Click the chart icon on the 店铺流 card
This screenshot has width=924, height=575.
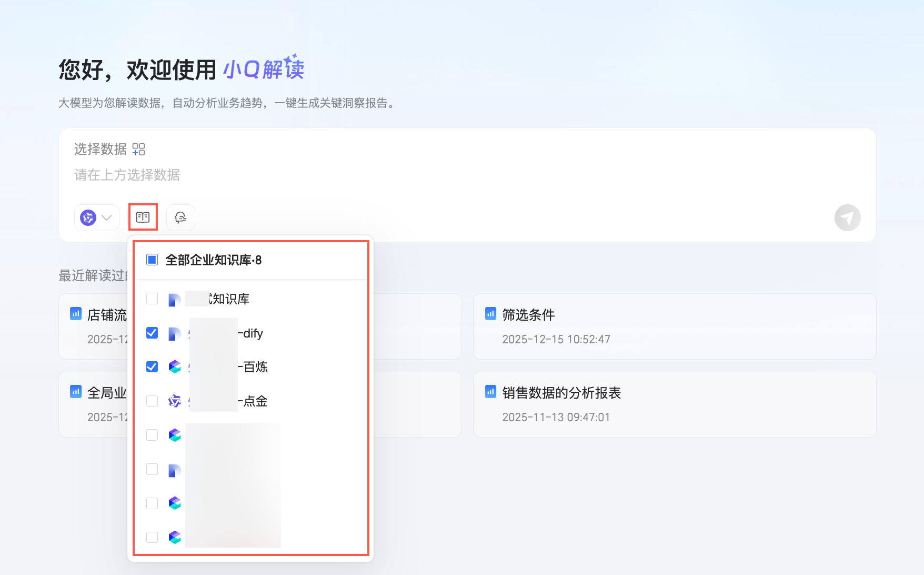[x=76, y=314]
